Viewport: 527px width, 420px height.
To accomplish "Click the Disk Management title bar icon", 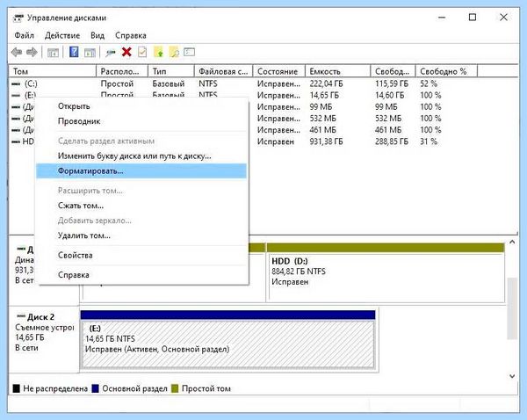I will 18,18.
